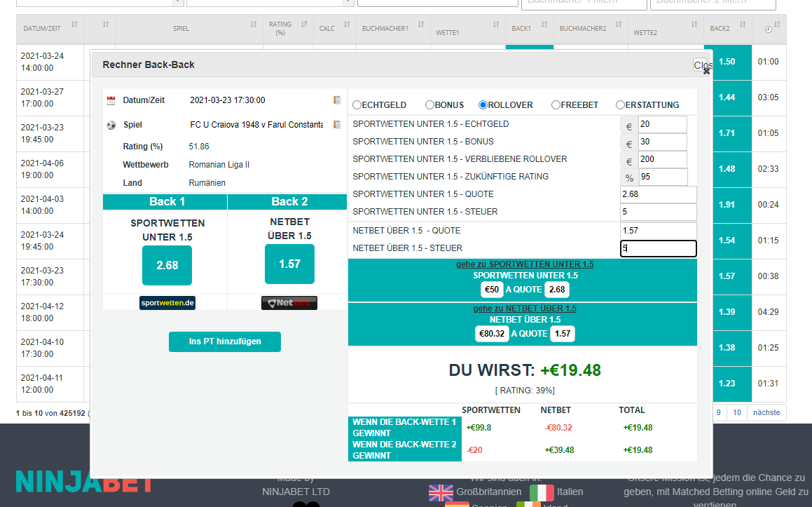Edit the Sportwetten Bonus amount field
The width and height of the screenshot is (812, 507).
coord(663,142)
